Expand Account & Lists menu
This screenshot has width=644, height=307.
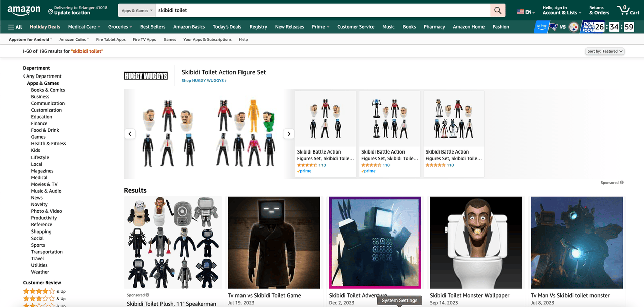coord(562,10)
